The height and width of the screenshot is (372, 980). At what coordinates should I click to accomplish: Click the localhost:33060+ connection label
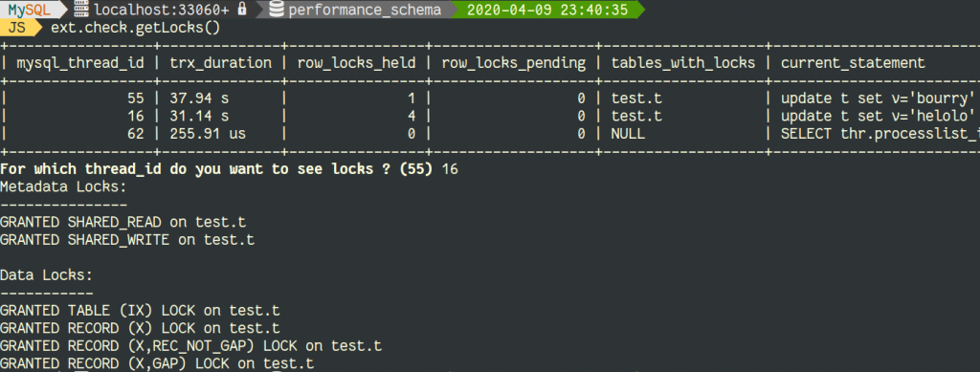click(x=161, y=10)
